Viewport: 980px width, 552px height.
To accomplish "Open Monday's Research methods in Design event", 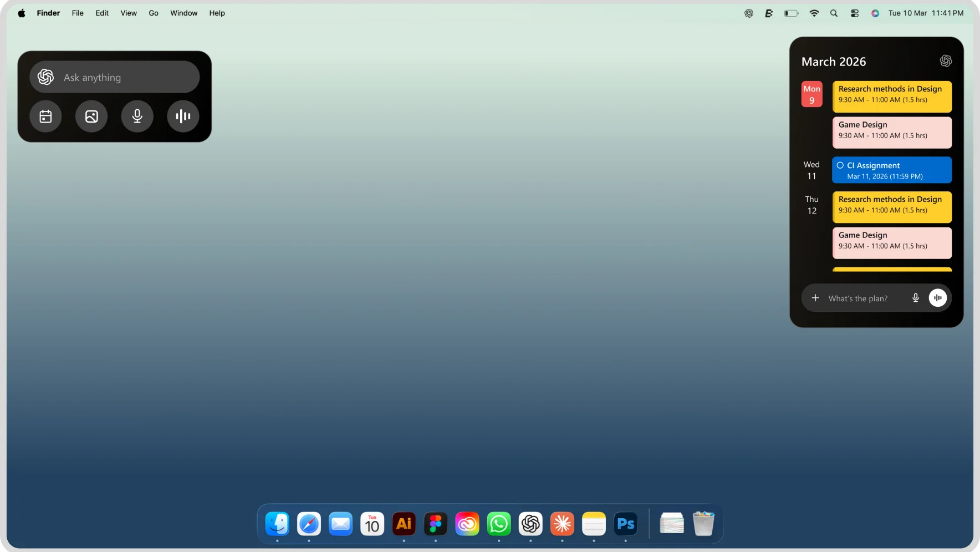I will pyautogui.click(x=892, y=97).
